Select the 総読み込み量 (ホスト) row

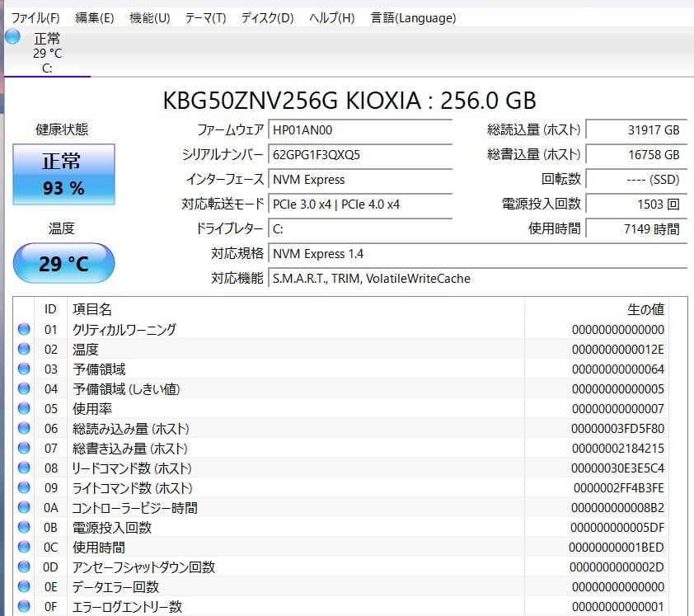pyautogui.click(x=340, y=428)
